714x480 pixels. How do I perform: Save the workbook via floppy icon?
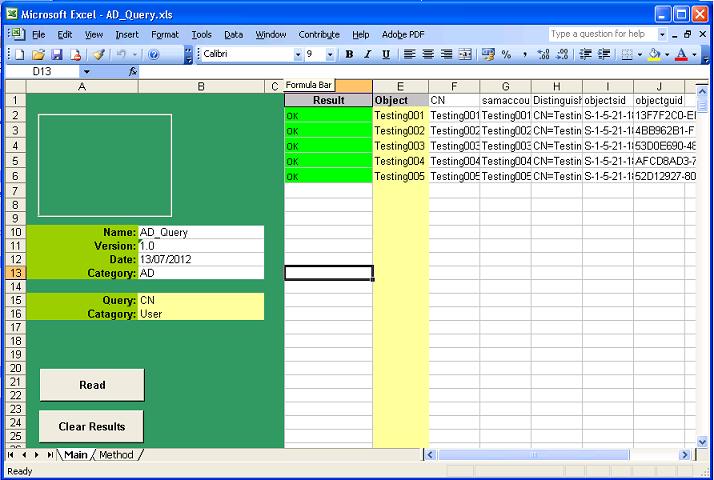click(57, 54)
